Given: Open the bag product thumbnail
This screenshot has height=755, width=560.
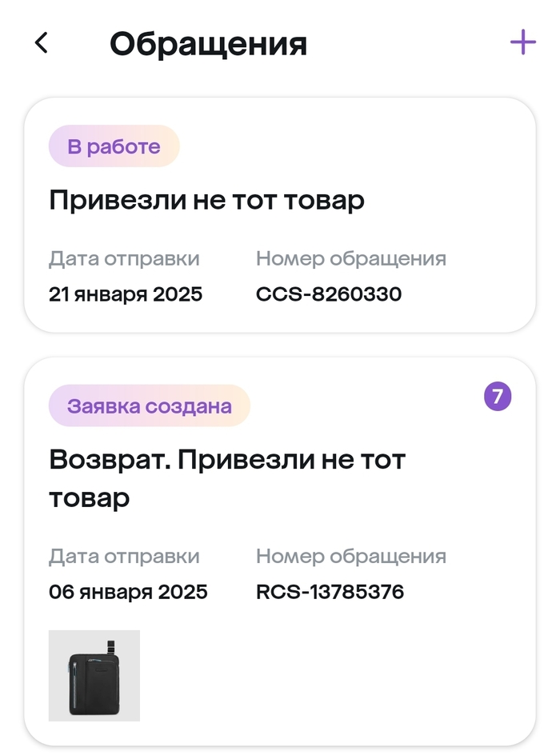Looking at the screenshot, I should click(x=94, y=675).
